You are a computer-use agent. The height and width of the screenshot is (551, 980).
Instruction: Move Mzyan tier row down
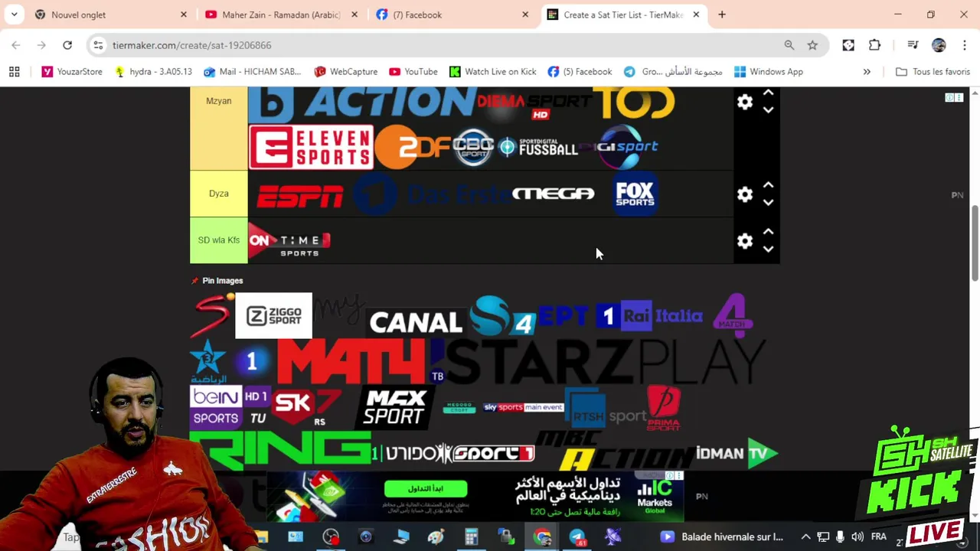coord(768,110)
